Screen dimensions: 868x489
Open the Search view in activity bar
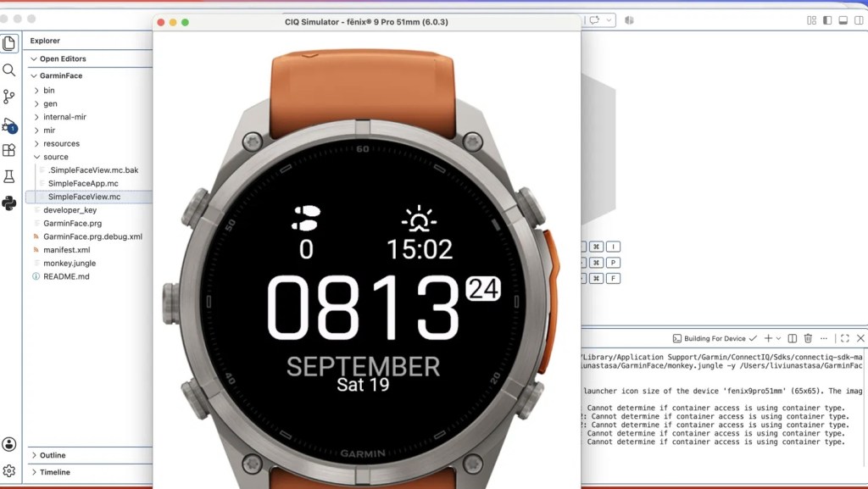(8, 70)
